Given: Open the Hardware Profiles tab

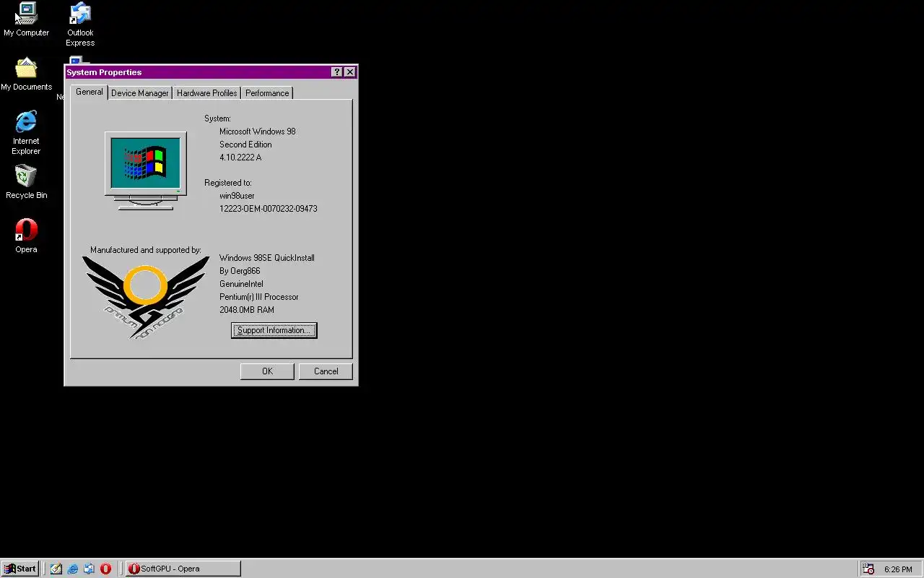Looking at the screenshot, I should coord(207,93).
